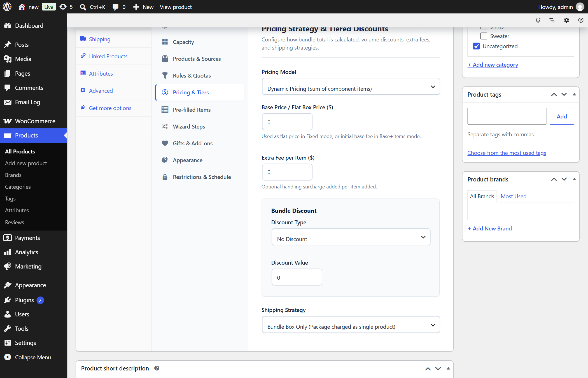This screenshot has width=588, height=378.
Task: Go to Add new product submenu
Action: coord(26,163)
